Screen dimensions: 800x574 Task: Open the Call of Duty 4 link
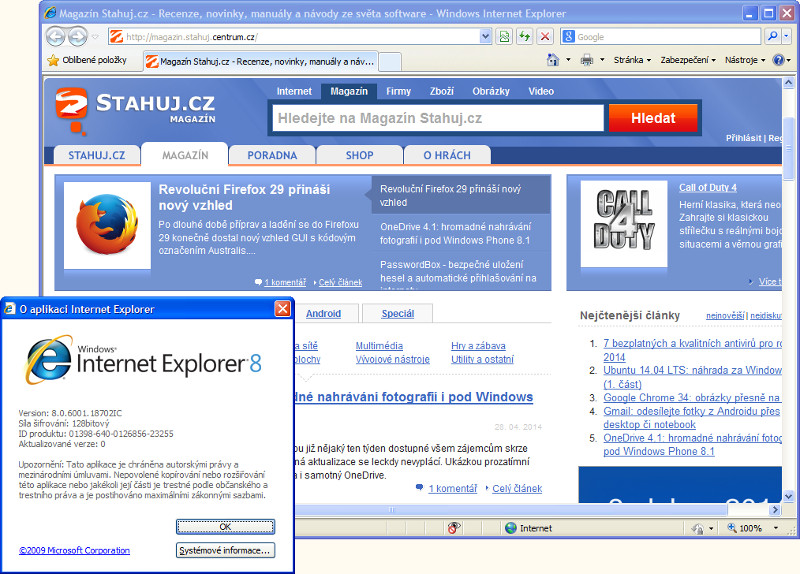pyautogui.click(x=708, y=188)
